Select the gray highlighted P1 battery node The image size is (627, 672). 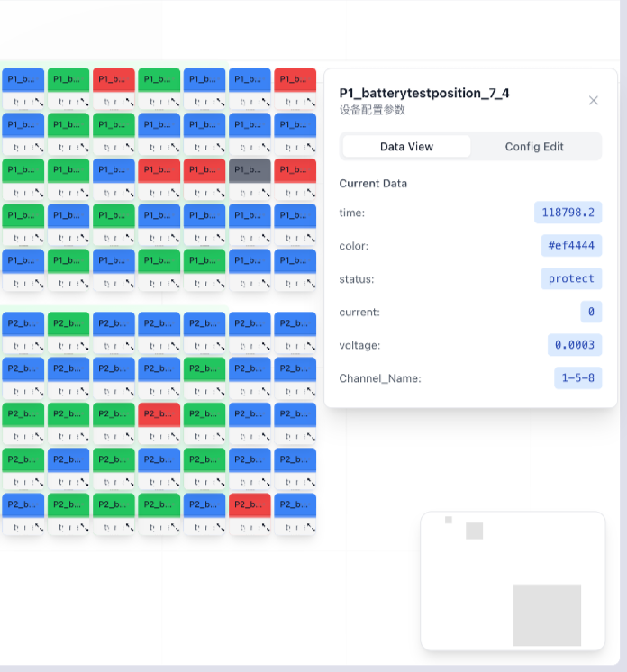pos(250,169)
